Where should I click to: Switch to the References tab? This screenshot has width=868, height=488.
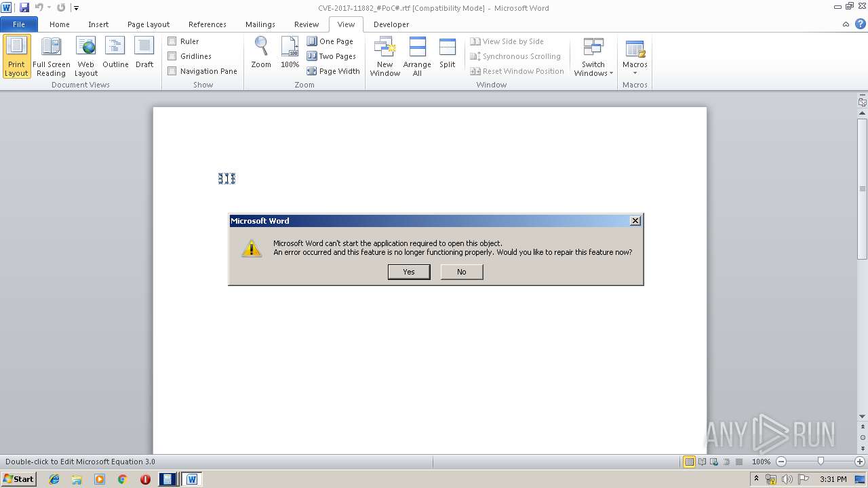pyautogui.click(x=208, y=24)
